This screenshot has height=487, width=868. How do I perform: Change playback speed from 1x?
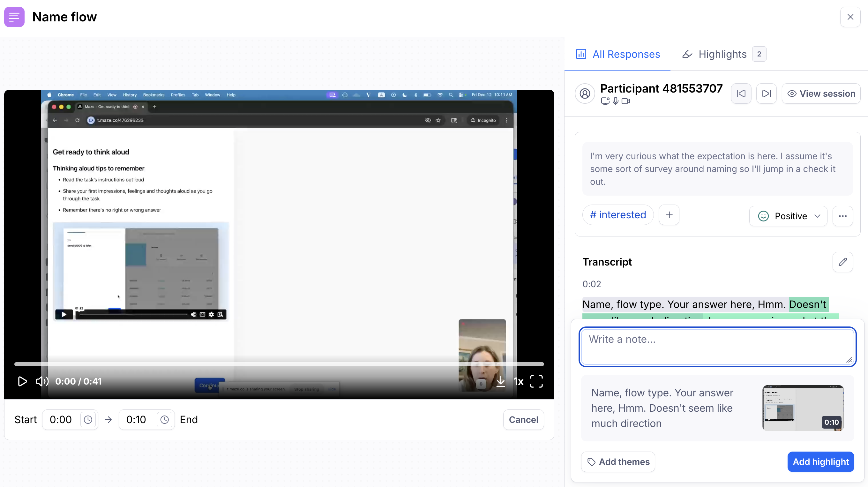[x=518, y=381]
